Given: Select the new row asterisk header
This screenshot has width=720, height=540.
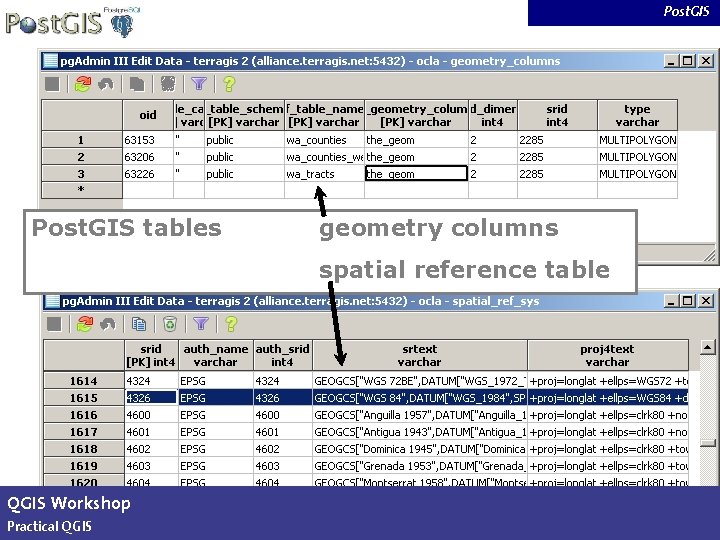Looking at the screenshot, I should 81,190.
